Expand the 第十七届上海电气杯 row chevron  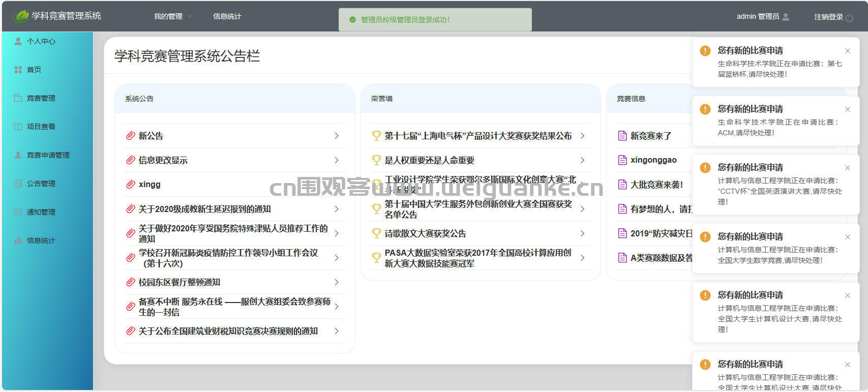(582, 136)
